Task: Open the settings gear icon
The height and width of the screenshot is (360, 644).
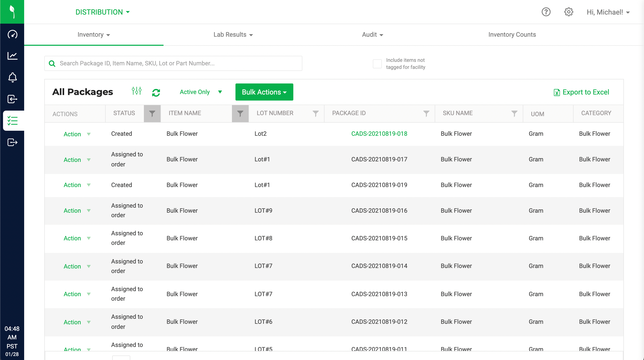Action: [x=569, y=12]
